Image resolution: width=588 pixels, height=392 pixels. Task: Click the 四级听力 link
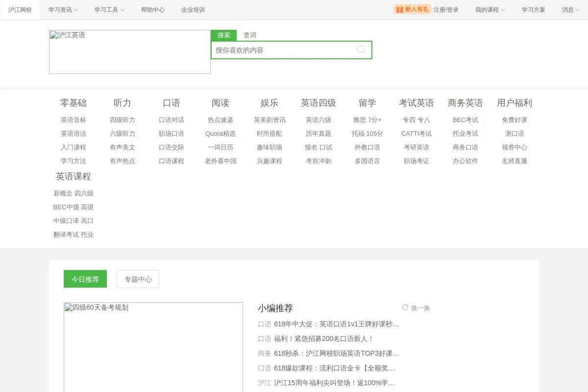122,120
